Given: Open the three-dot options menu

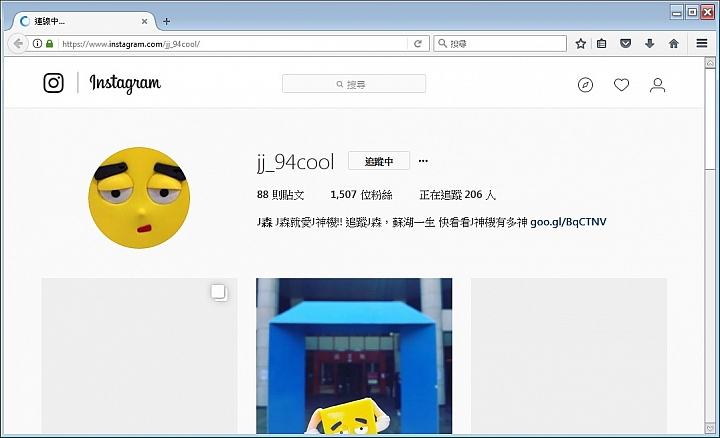Looking at the screenshot, I should click(x=423, y=161).
